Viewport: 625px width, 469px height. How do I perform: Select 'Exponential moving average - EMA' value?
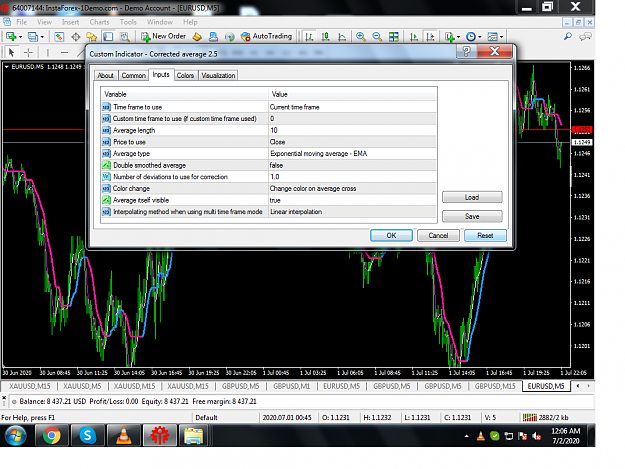[x=353, y=153]
